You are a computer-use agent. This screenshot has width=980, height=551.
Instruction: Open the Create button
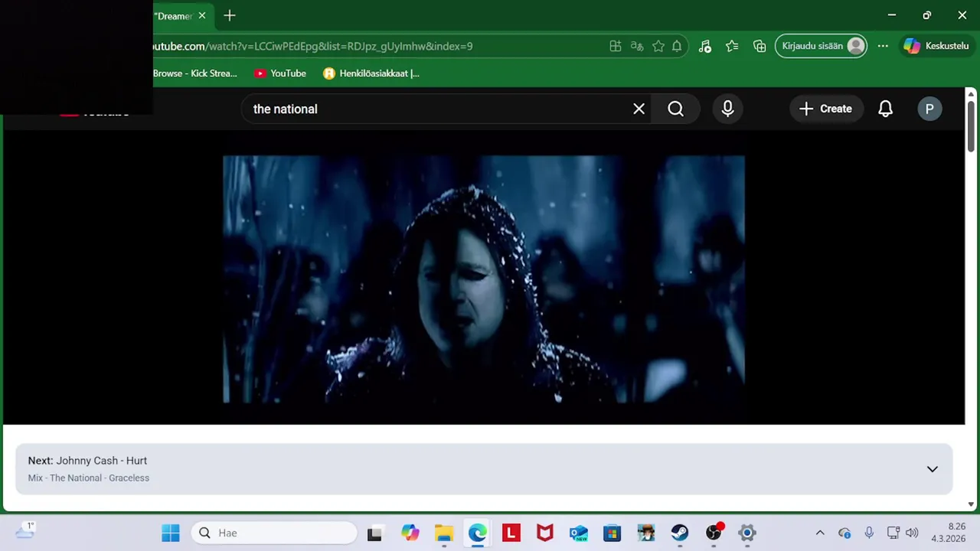825,109
